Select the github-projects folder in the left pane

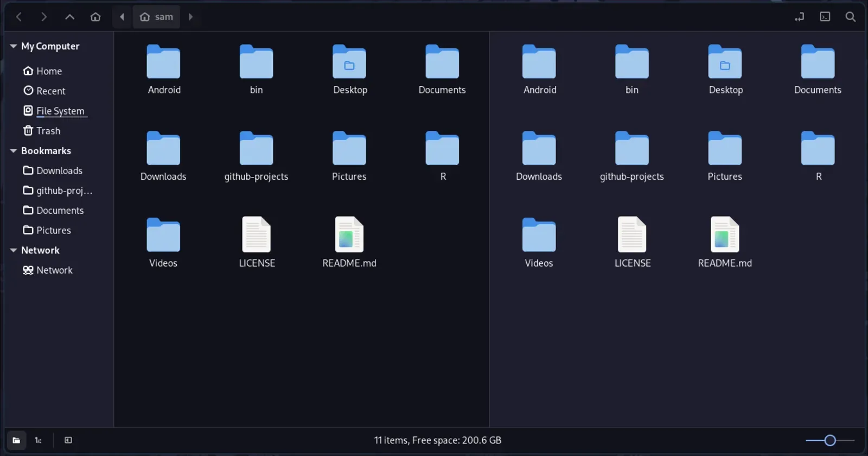point(256,156)
